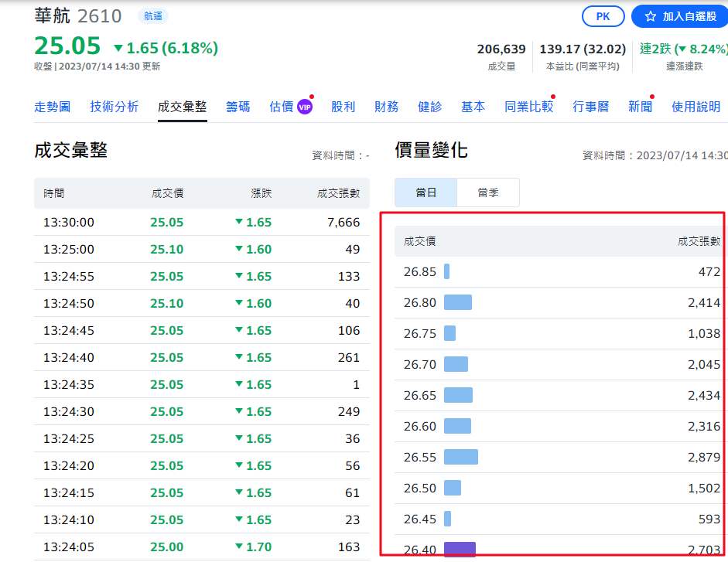This screenshot has width=728, height=562.
Task: Click the 13:24:20 time cell
Action: [x=69, y=466]
